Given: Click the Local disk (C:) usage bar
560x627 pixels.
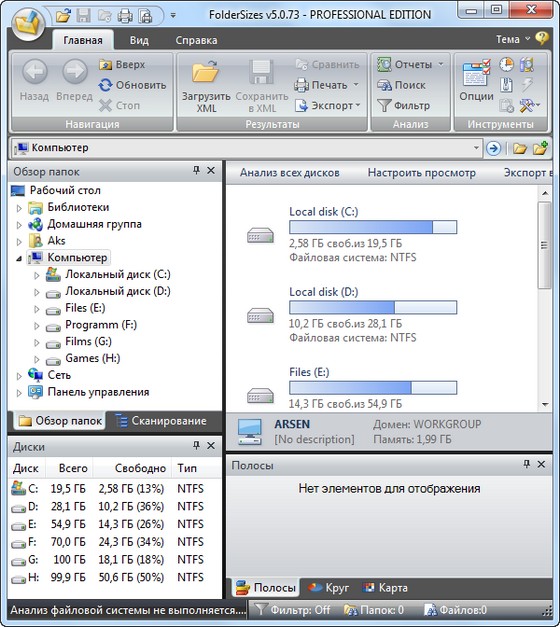Looking at the screenshot, I should (x=373, y=227).
